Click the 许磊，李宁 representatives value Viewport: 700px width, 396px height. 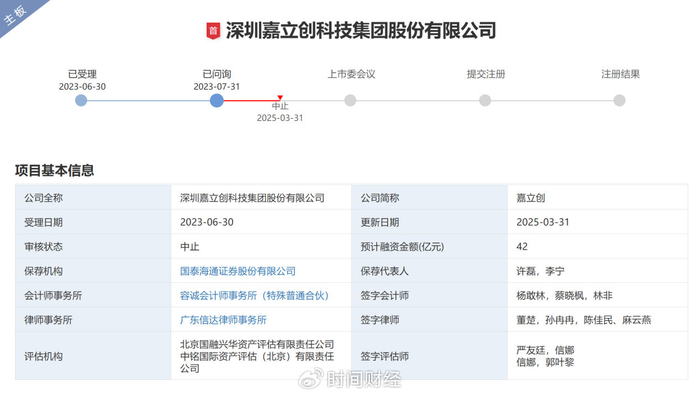point(540,271)
